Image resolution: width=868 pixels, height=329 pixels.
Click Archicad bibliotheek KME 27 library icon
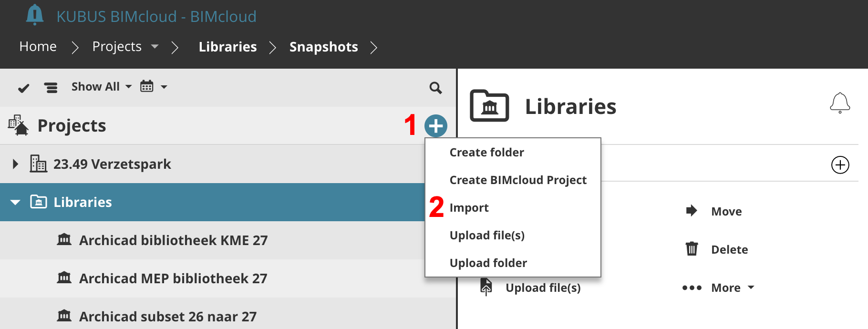[64, 239]
